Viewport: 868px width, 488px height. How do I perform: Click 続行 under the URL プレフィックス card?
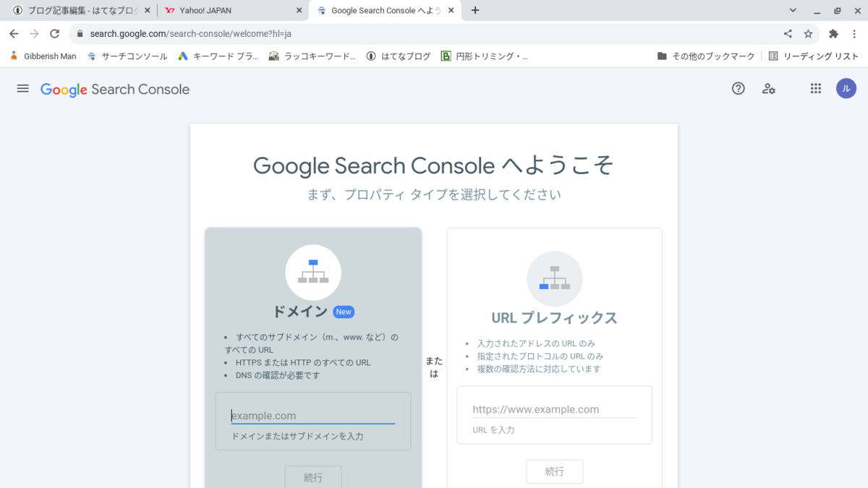coord(554,471)
